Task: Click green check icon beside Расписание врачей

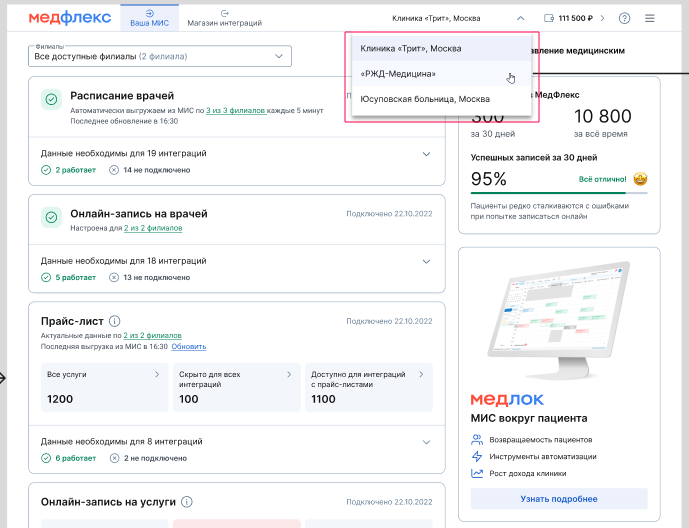Action: [x=51, y=99]
